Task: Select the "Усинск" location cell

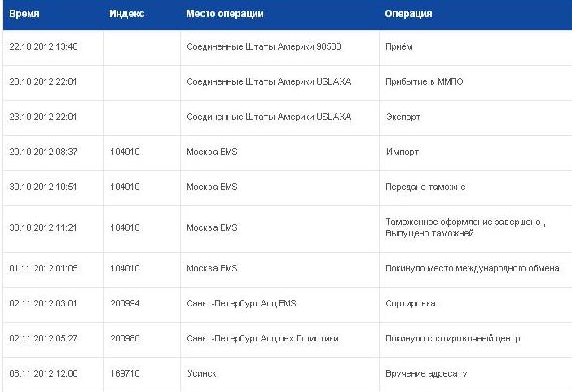Action: point(201,373)
